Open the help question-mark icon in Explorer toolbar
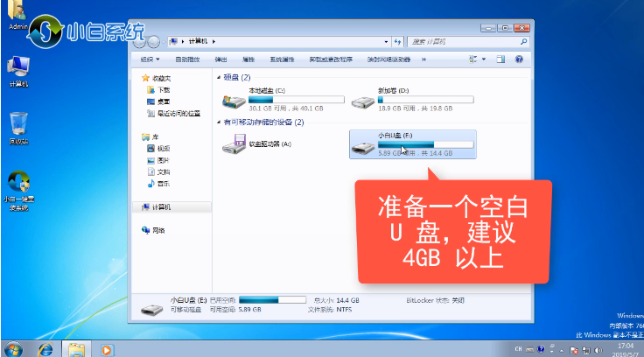This screenshot has height=357, width=644. pyautogui.click(x=519, y=59)
